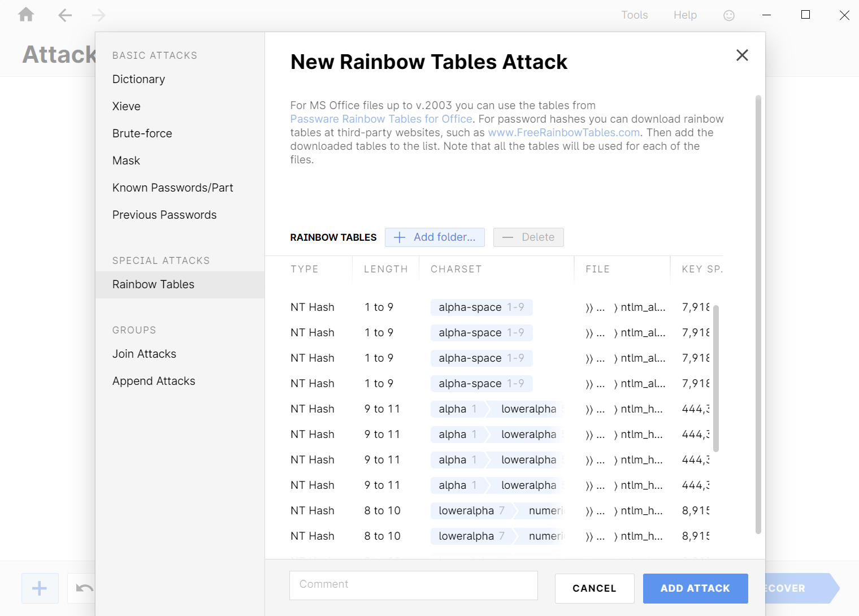Click the back navigation arrow

64,15
